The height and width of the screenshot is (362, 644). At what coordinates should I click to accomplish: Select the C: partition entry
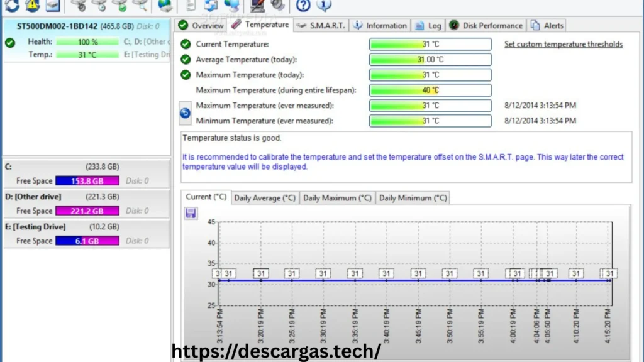point(87,173)
